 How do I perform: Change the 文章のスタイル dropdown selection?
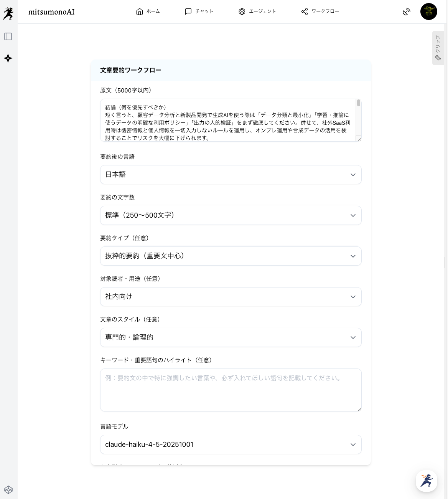coord(231,337)
